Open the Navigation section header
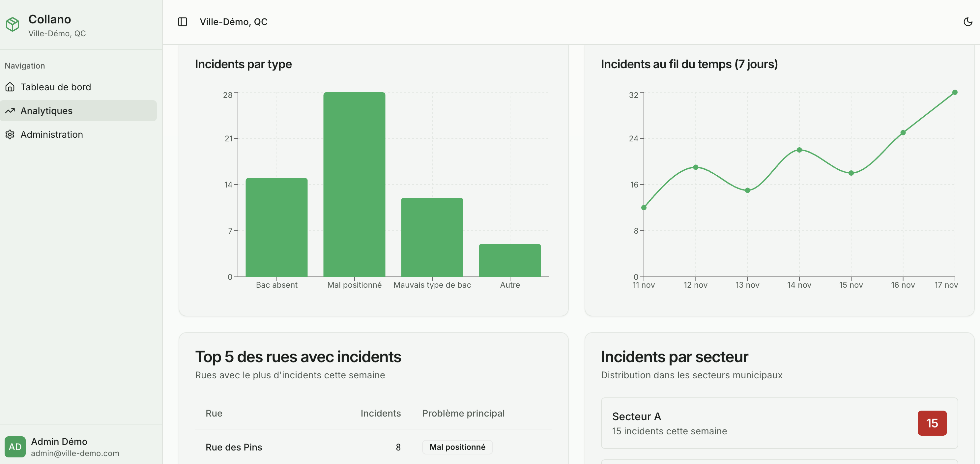 coord(24,66)
